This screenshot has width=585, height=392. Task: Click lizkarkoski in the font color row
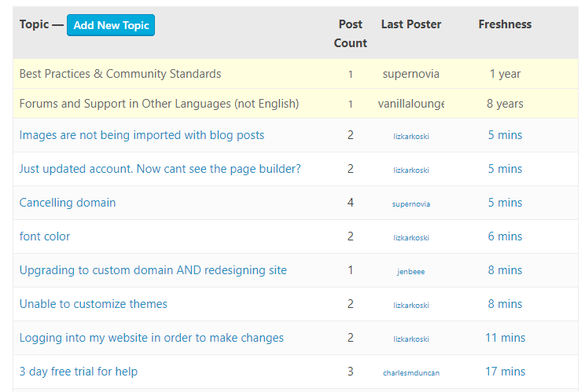pos(411,238)
